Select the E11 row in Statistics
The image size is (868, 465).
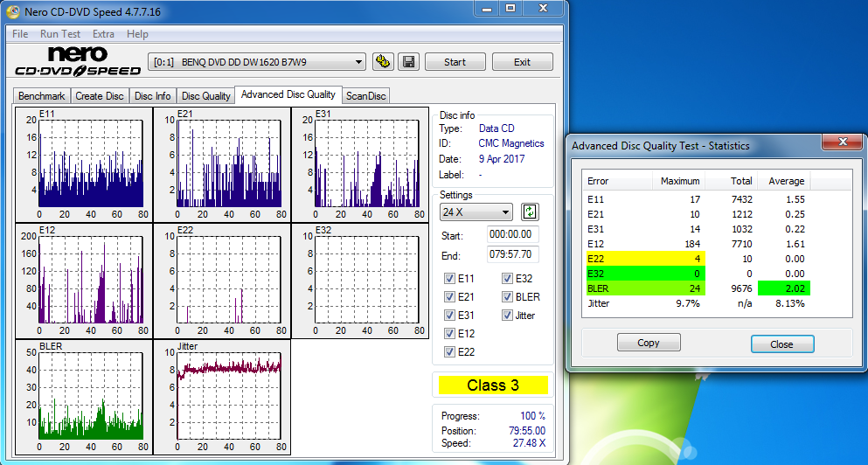coord(697,199)
